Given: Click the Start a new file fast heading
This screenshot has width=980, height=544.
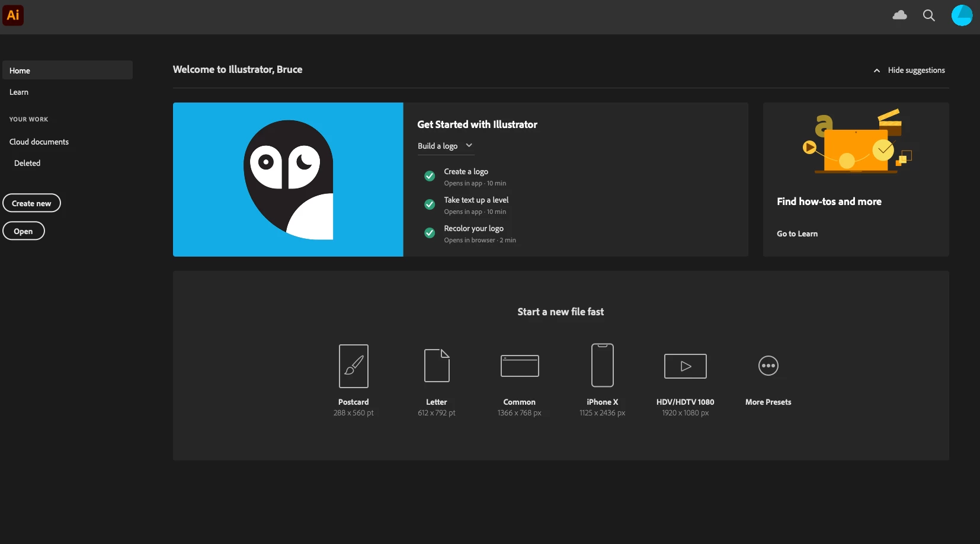Looking at the screenshot, I should click(561, 312).
